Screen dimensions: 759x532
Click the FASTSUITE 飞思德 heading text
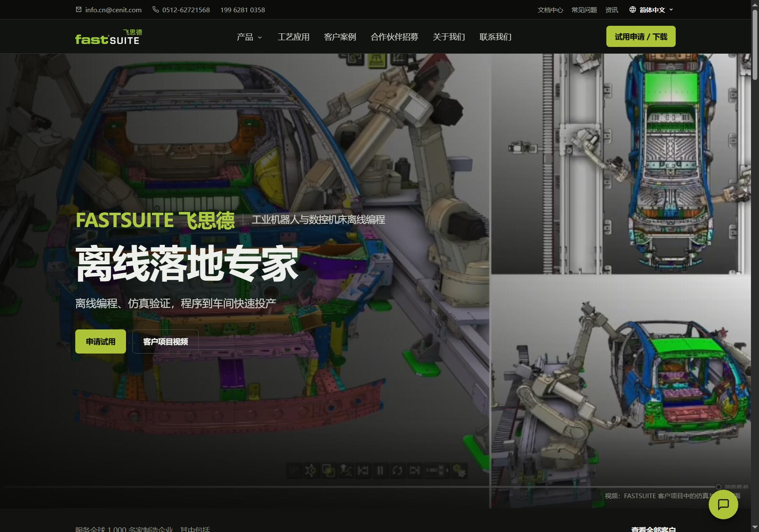point(155,220)
